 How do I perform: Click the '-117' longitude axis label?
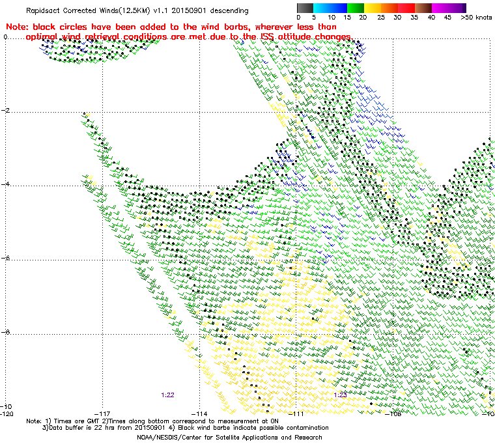pyautogui.click(x=102, y=413)
